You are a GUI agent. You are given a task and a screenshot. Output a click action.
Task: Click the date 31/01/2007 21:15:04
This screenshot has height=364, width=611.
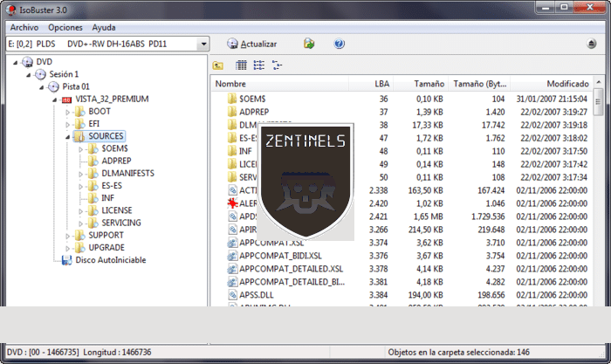552,99
